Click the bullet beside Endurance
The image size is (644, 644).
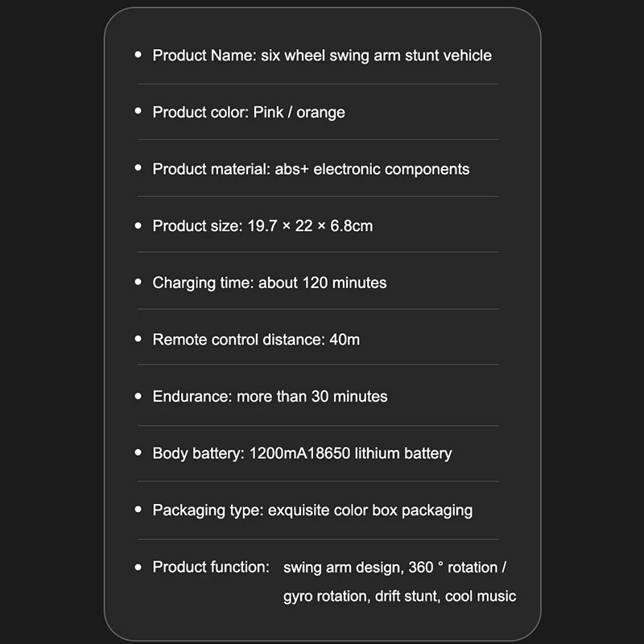[x=138, y=396]
